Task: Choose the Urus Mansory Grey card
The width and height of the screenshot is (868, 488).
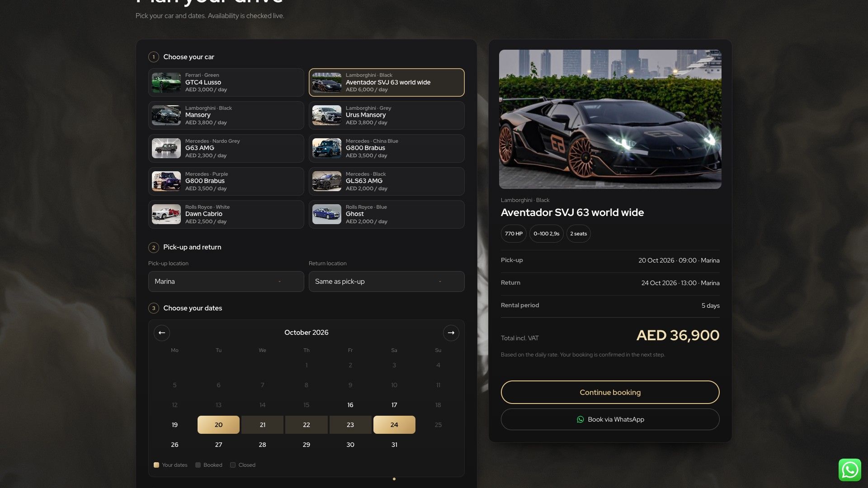Action: click(x=387, y=115)
